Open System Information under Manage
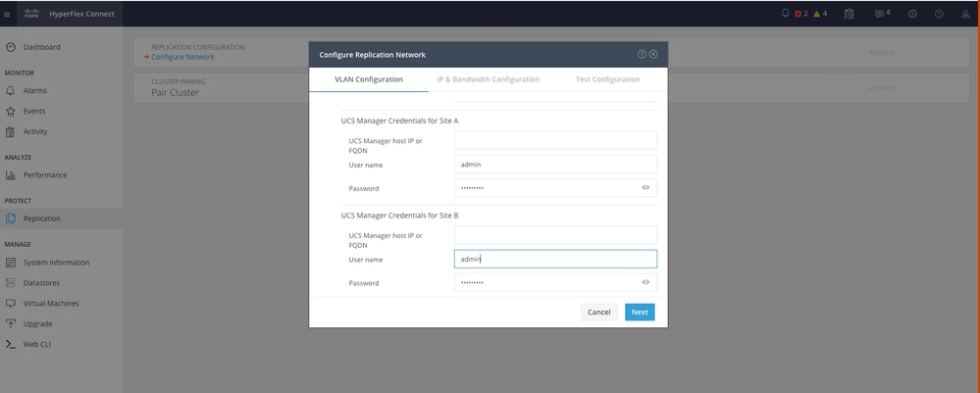 pos(56,263)
